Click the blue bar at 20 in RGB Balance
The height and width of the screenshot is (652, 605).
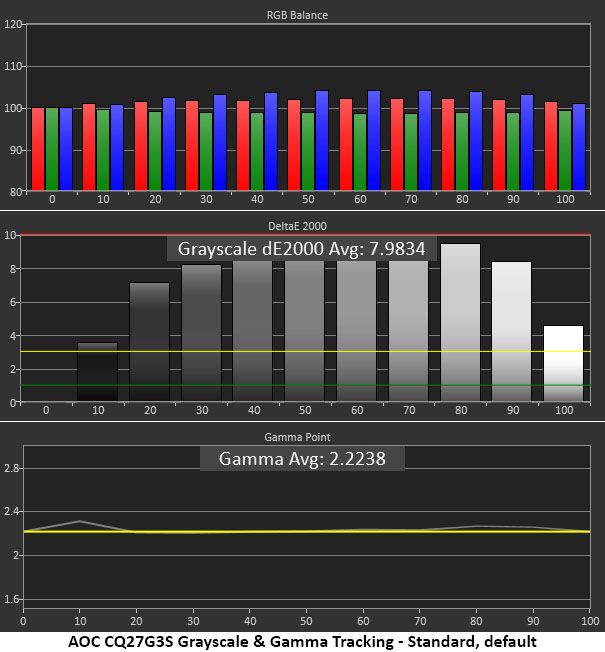169,144
